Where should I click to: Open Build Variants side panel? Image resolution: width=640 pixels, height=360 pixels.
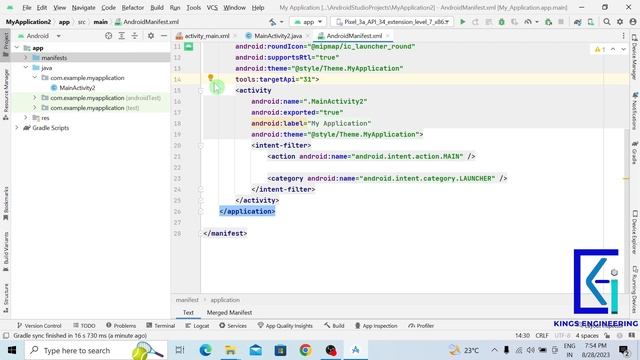(6, 251)
